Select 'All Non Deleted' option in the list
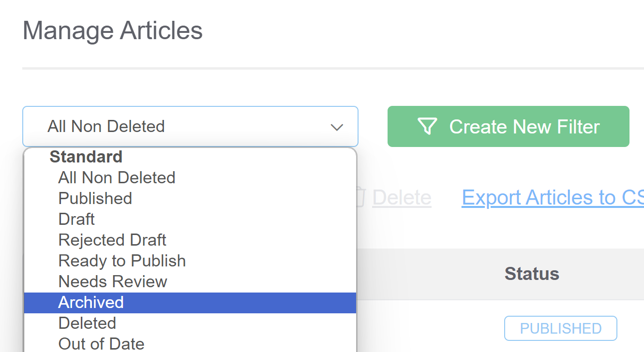This screenshot has height=352, width=644. [117, 177]
